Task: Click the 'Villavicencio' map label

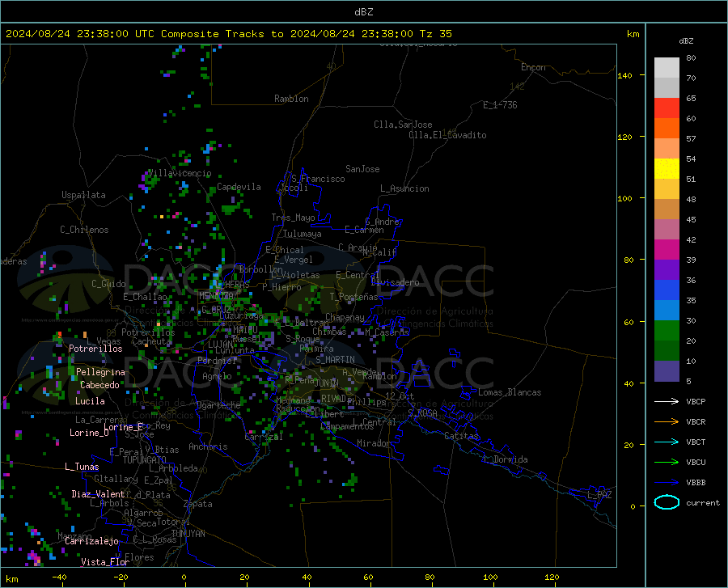Action: 180,173
